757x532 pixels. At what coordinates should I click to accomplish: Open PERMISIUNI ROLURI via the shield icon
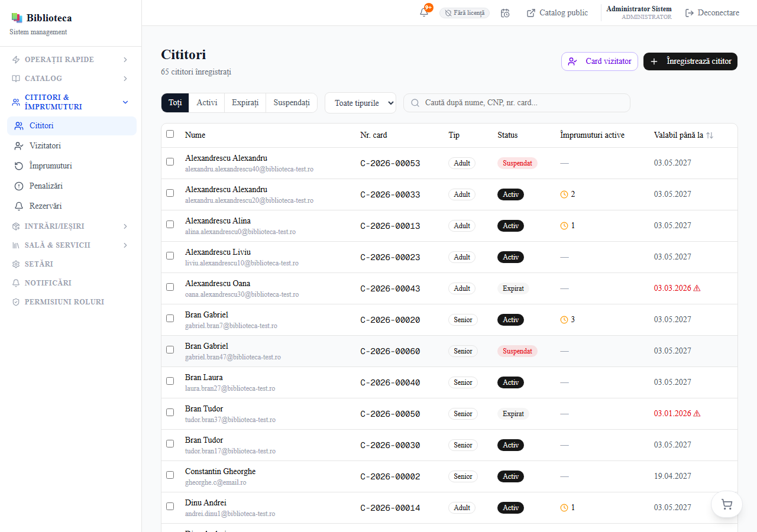coord(16,302)
